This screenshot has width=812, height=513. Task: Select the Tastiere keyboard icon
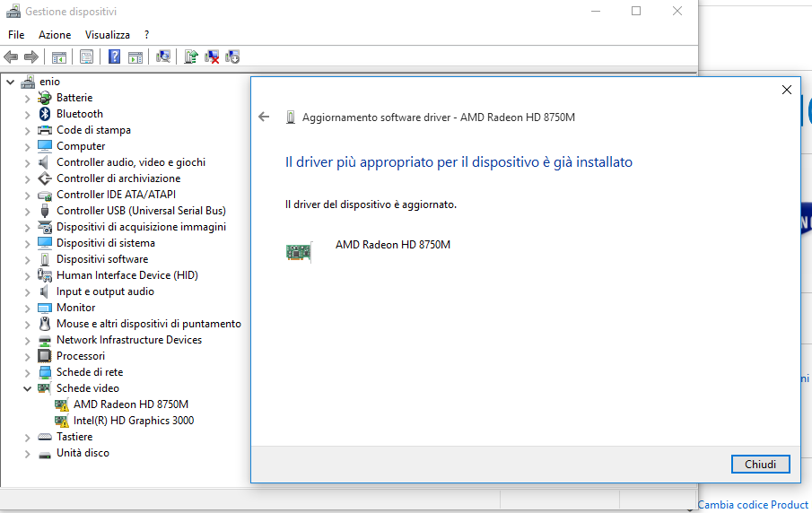pyautogui.click(x=45, y=437)
